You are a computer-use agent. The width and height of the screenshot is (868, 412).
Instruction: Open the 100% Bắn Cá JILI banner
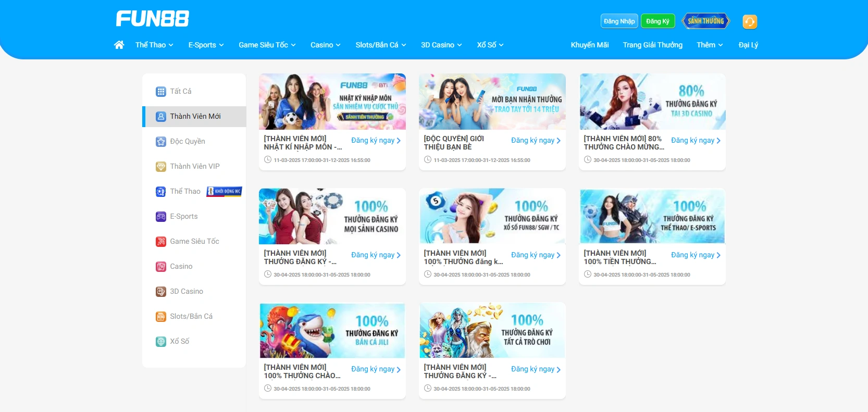click(x=332, y=330)
